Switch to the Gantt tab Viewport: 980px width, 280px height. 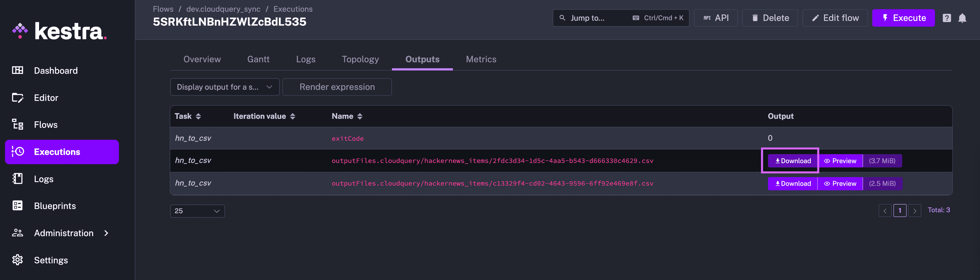258,59
